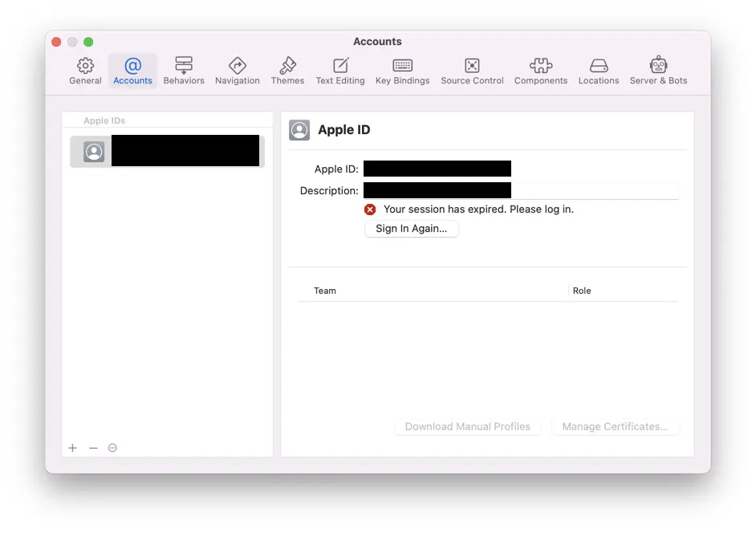The width and height of the screenshot is (756, 533).
Task: Click the Manage Certificates button
Action: coord(615,427)
